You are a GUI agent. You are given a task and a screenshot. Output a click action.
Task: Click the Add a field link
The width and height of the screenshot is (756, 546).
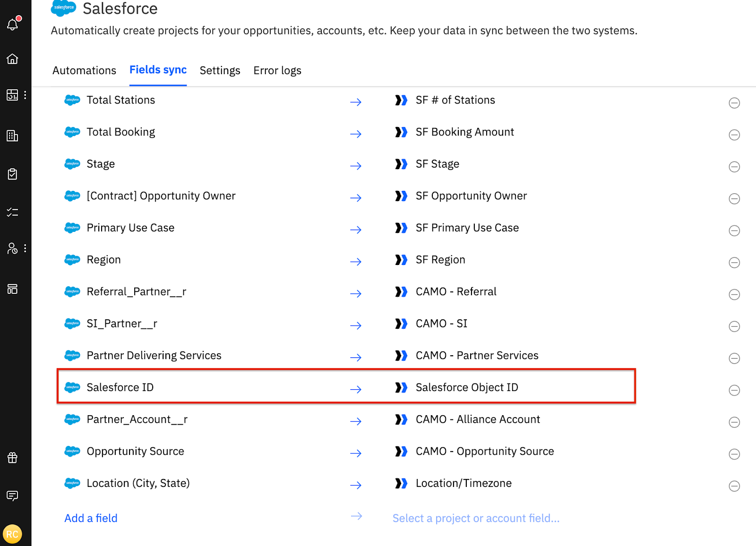point(91,518)
